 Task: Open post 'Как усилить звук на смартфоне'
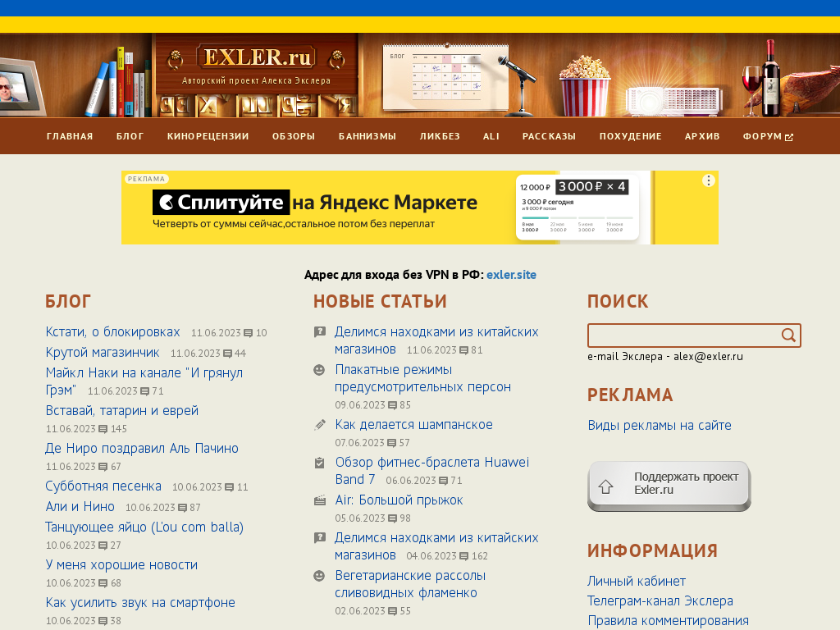point(140,603)
